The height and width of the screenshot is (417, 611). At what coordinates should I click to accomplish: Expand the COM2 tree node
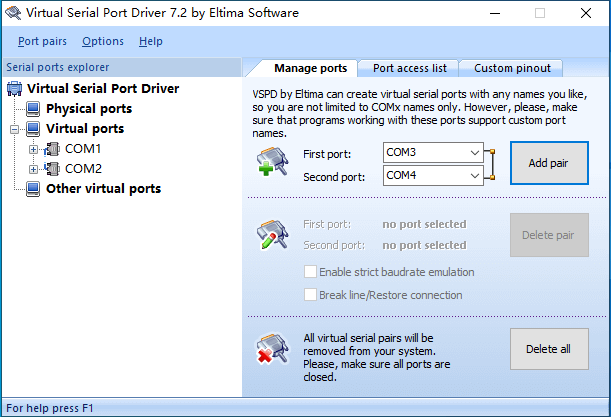click(x=34, y=169)
